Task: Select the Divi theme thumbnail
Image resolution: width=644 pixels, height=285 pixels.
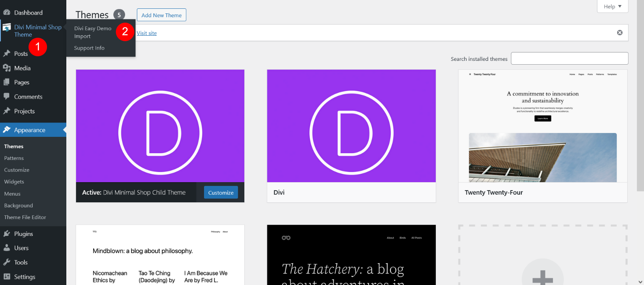Action: point(351,126)
